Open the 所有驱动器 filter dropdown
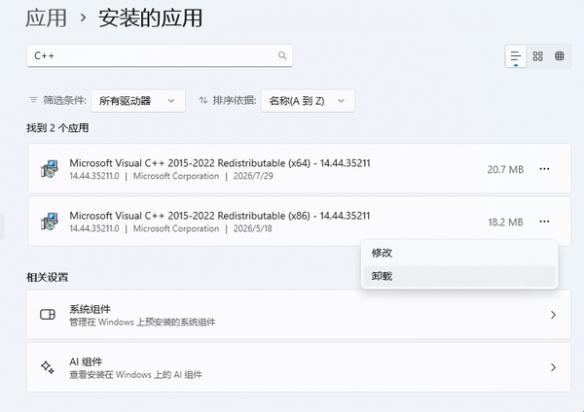Screen dimensions: 584x412 (x=138, y=101)
